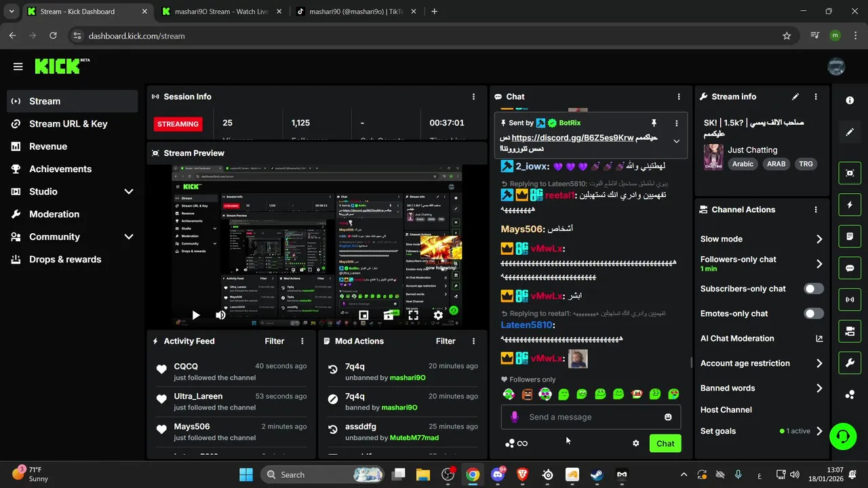Click the ban icon beside 7q4q banned entry
This screenshot has width=868, height=488.
click(x=333, y=399)
